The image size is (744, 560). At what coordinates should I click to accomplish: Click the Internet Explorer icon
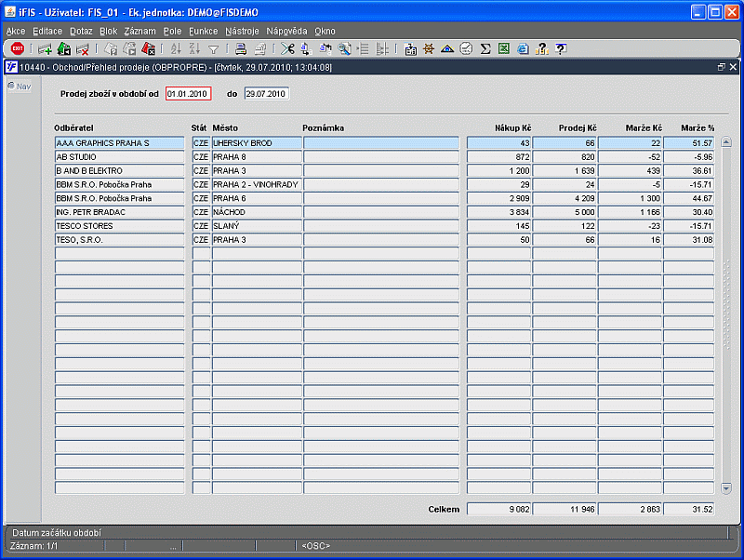(523, 48)
